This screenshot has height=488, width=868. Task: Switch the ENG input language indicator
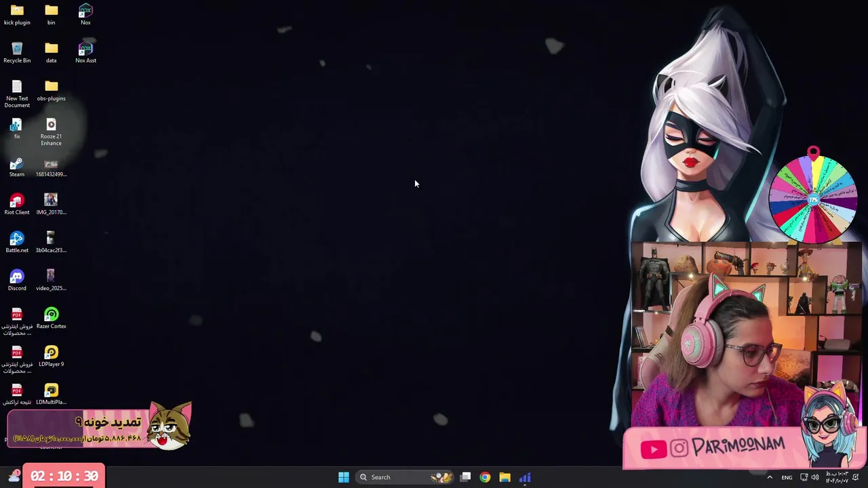coord(787,477)
